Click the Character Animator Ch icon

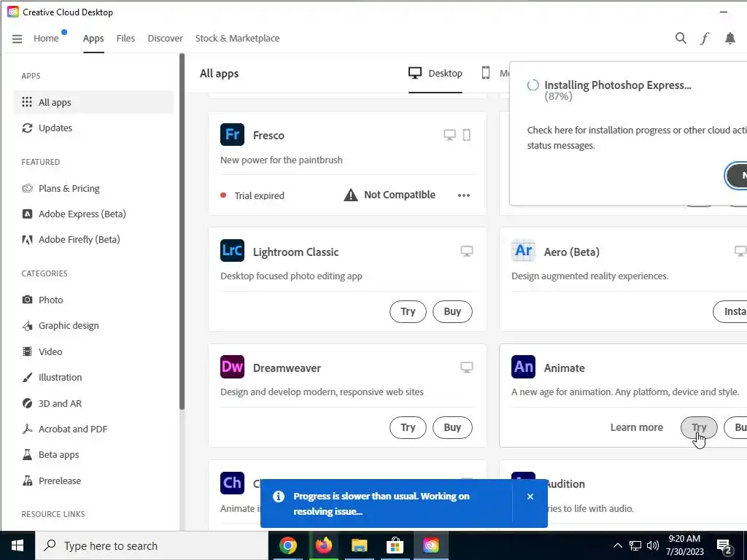point(232,483)
